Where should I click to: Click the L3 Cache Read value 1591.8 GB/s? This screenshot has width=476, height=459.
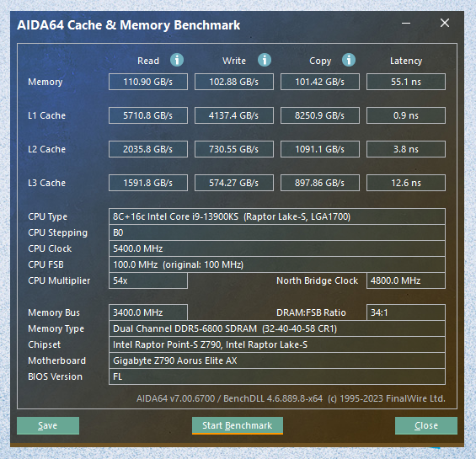[x=148, y=183]
